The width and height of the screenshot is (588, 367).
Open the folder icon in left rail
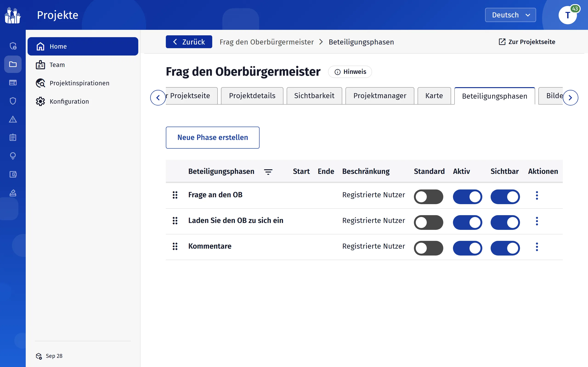click(13, 64)
